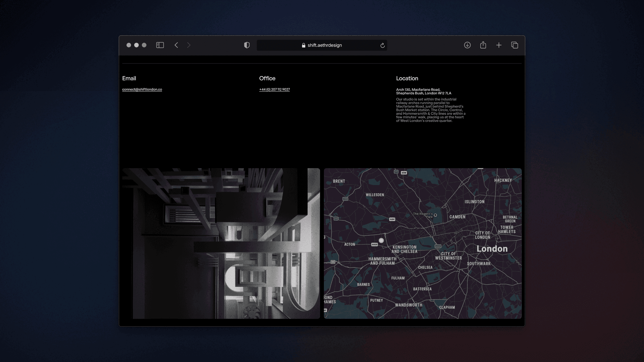
Task: Click the BETHNAL GREEN map label
Action: 510,219
